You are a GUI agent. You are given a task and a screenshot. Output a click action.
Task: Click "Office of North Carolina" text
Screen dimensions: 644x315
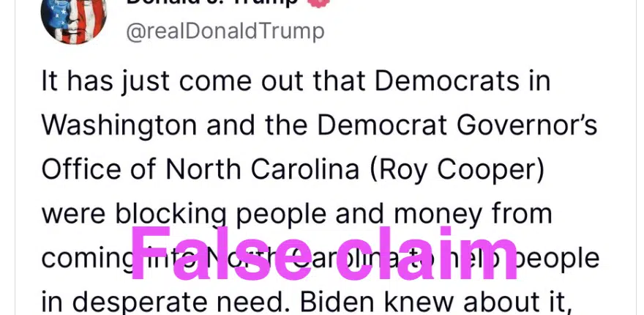click(x=201, y=168)
